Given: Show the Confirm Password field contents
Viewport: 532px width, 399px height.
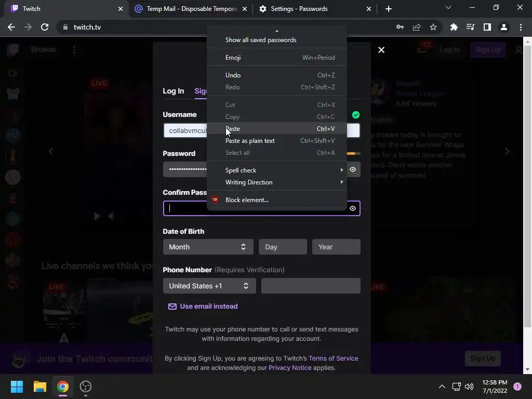Looking at the screenshot, I should pyautogui.click(x=353, y=208).
